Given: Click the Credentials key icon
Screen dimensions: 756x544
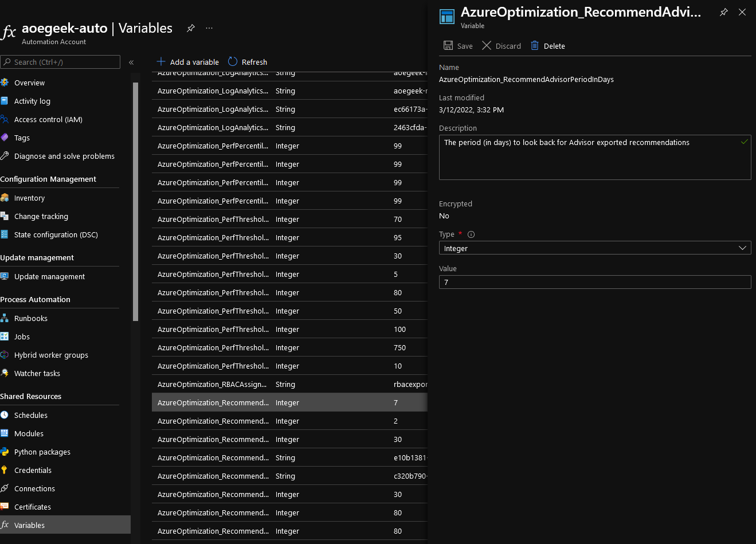Looking at the screenshot, I should tap(5, 470).
